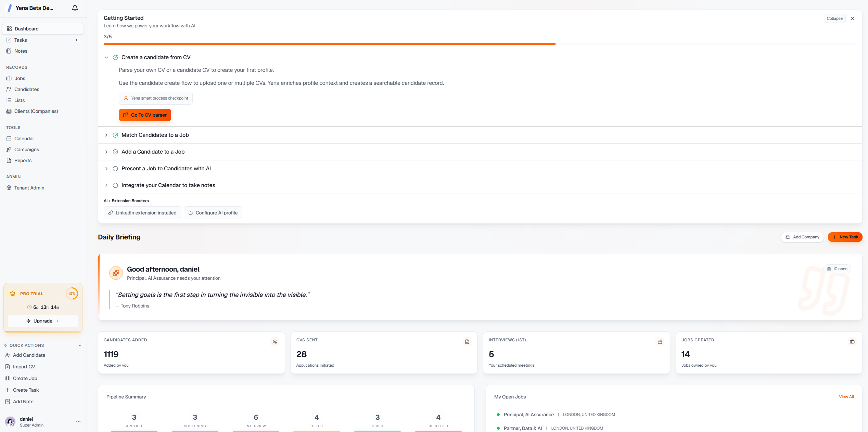Image resolution: width=868 pixels, height=432 pixels.
Task: Click the CVs Sent document icon
Action: click(467, 342)
